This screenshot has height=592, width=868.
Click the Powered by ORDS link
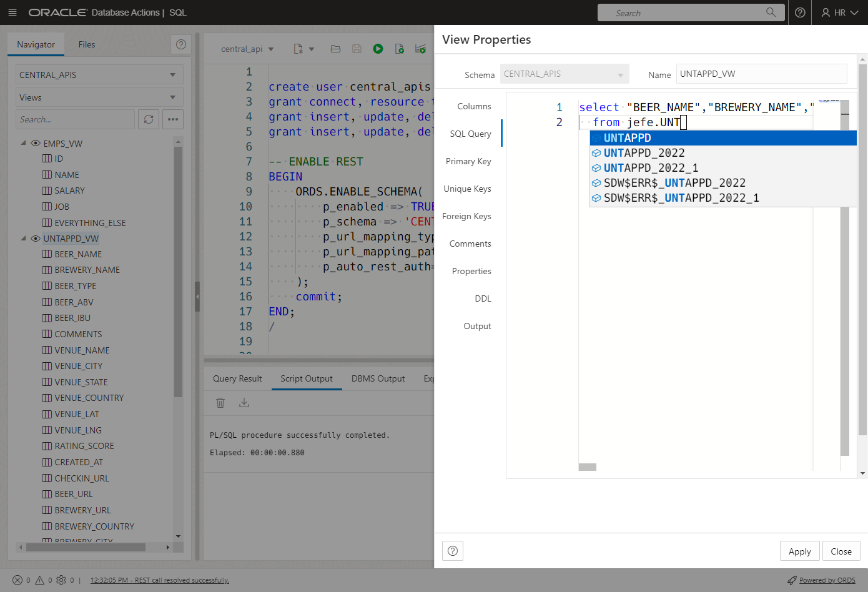click(x=827, y=580)
